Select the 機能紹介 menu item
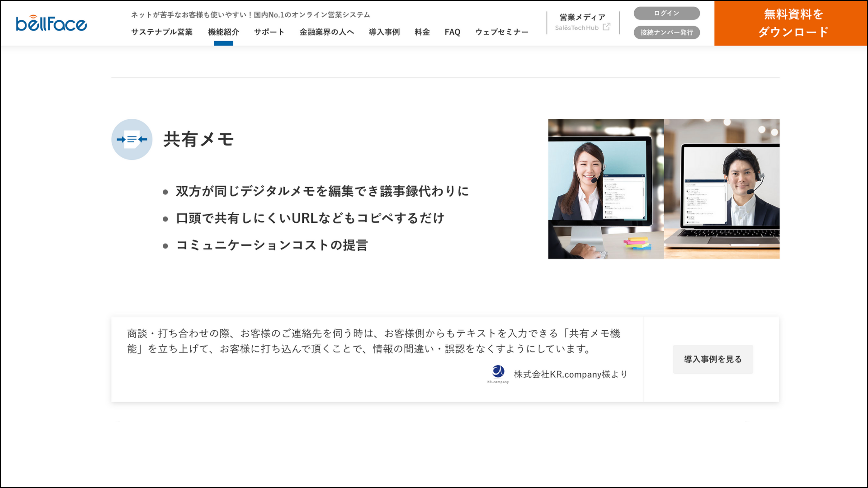The image size is (868, 488). click(224, 32)
